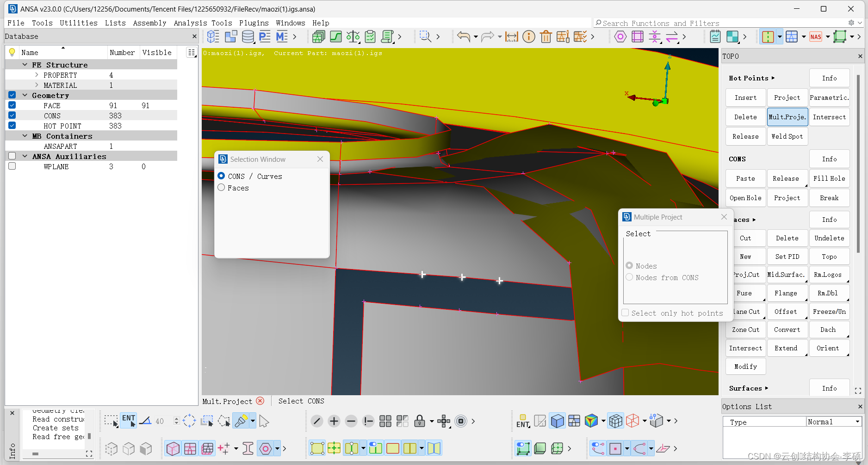Click the measure distance ruler icon
This screenshot has height=465, width=868.
pyautogui.click(x=511, y=37)
